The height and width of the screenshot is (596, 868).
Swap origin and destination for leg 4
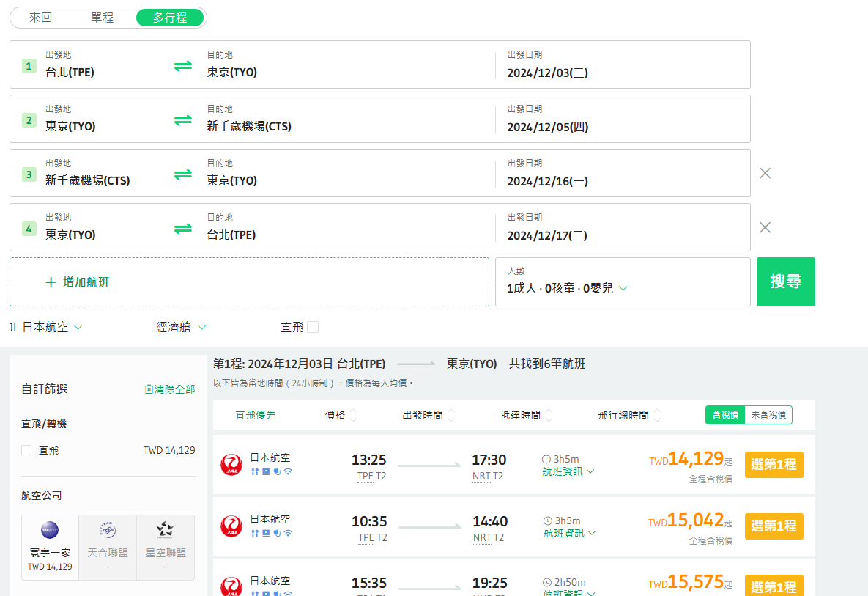click(x=182, y=229)
